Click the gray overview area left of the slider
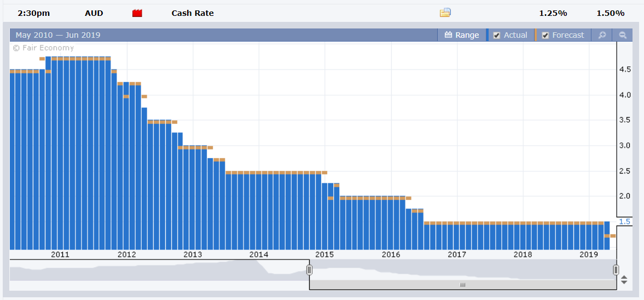The height and width of the screenshot is (300, 644). click(159, 270)
